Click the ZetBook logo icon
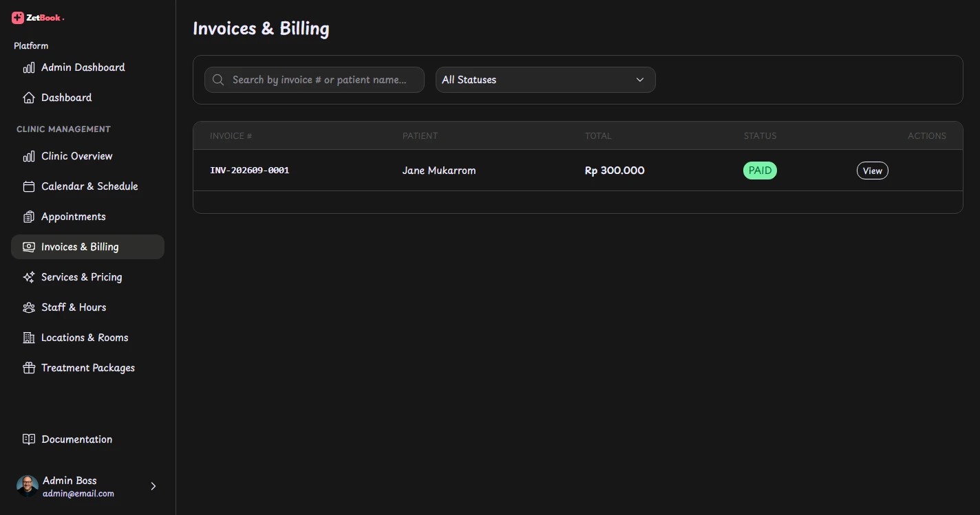The image size is (980, 515). pos(18,18)
